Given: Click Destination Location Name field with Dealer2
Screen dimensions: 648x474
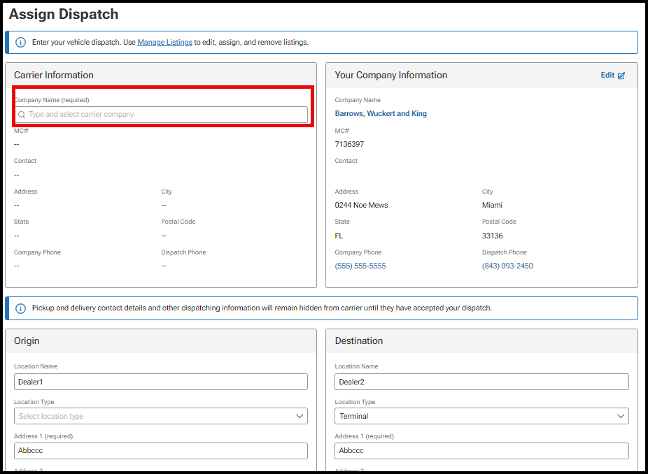Looking at the screenshot, I should tap(481, 381).
